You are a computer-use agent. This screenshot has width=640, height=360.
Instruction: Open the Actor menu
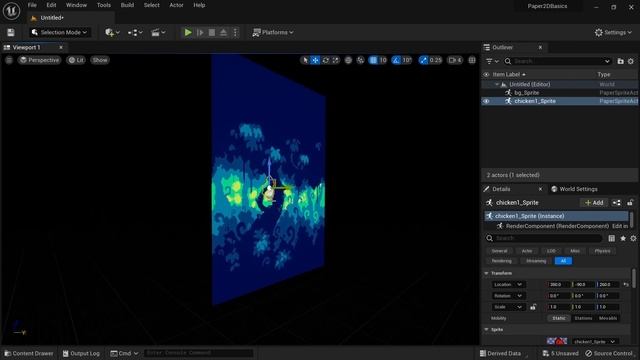point(176,5)
